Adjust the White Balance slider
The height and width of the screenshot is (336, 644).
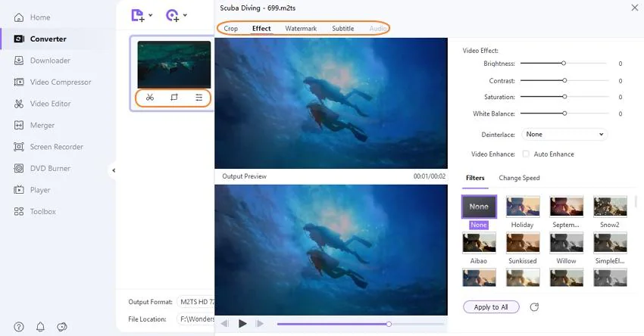click(564, 114)
